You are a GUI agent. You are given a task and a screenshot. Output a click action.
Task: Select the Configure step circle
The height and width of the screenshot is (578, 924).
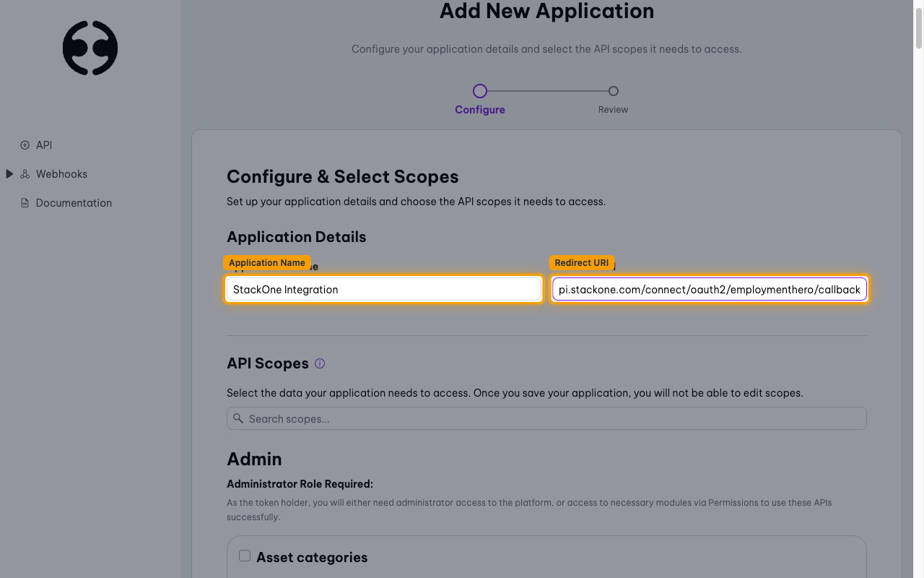click(x=480, y=91)
